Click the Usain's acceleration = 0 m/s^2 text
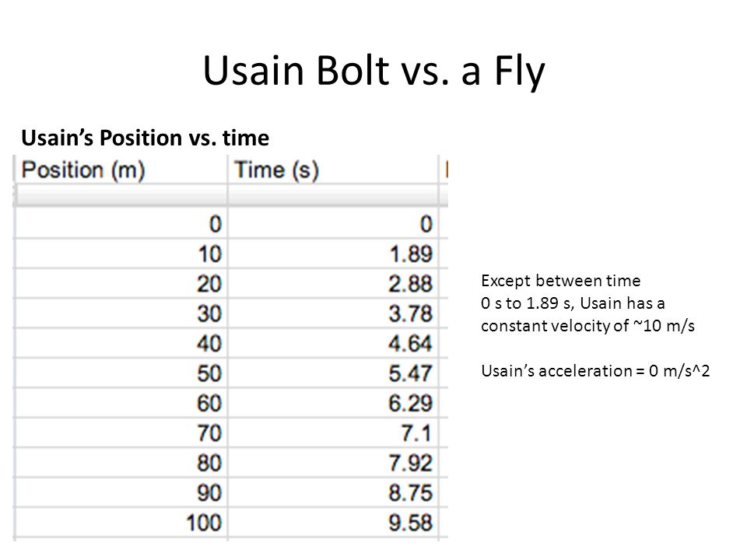The height and width of the screenshot is (560, 747). point(595,370)
